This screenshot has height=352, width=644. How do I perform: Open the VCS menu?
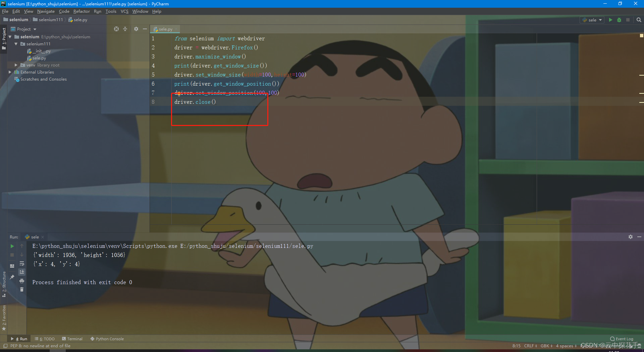[x=124, y=11]
